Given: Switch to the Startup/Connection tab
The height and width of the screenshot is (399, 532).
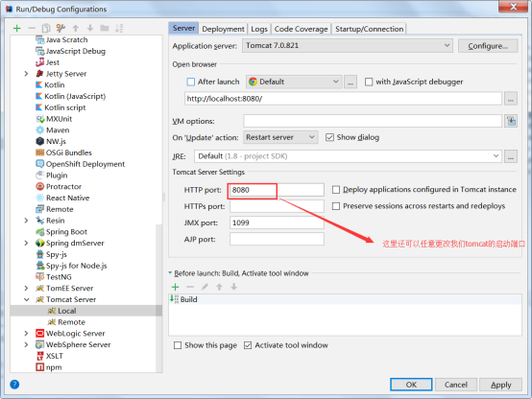Looking at the screenshot, I should pos(369,29).
